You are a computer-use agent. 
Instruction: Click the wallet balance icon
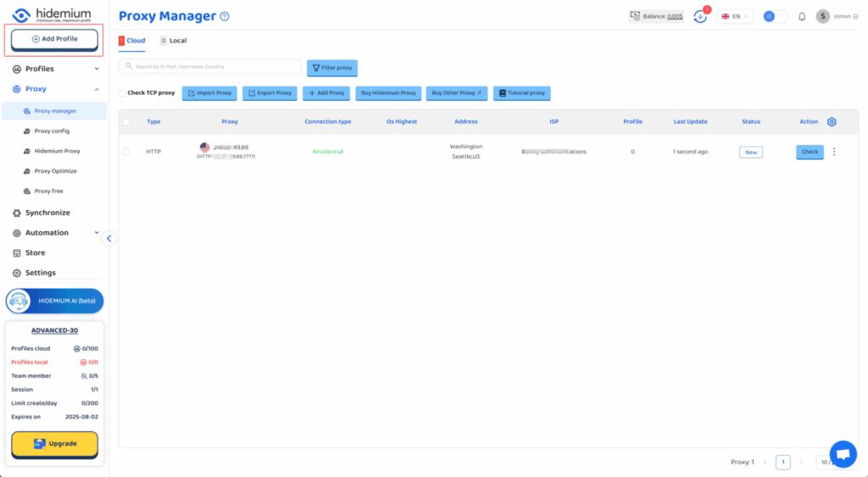tap(635, 16)
